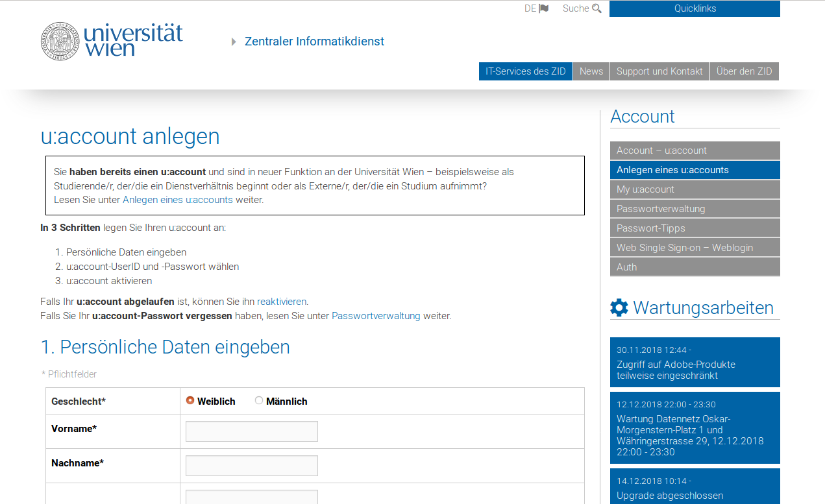Open the Upgrade abgeschlossen notice
This screenshot has height=504, width=825.
coord(695,486)
